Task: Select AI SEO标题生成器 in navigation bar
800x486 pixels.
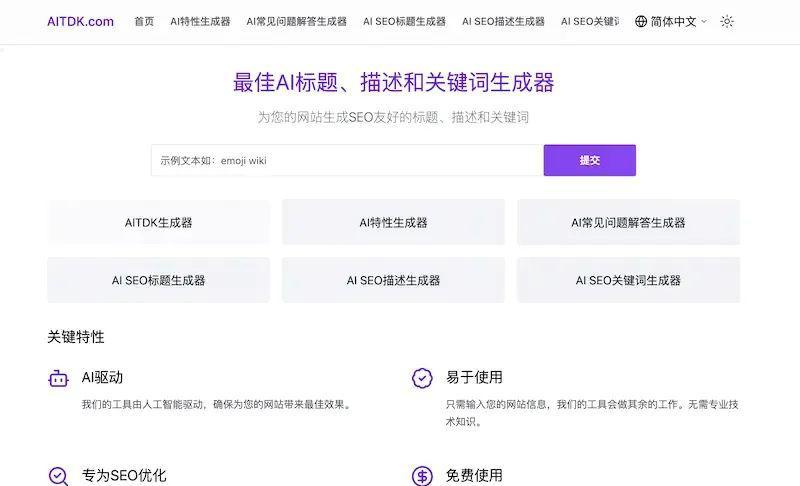Action: click(404, 21)
